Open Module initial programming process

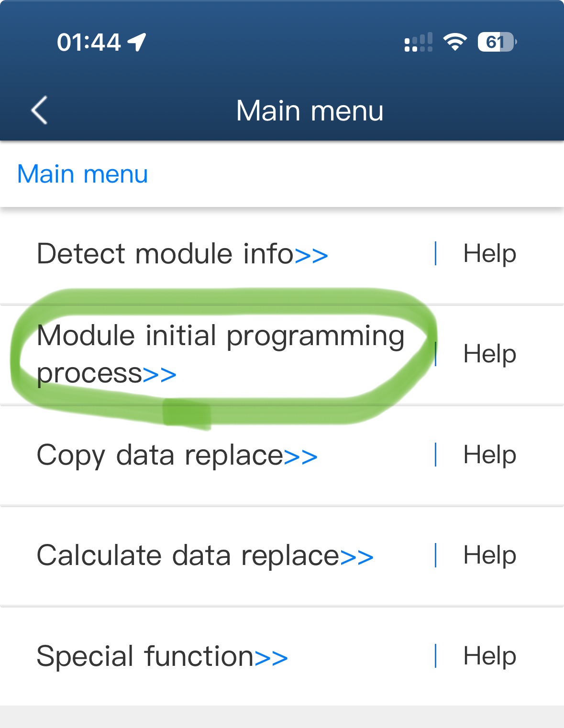(x=220, y=354)
